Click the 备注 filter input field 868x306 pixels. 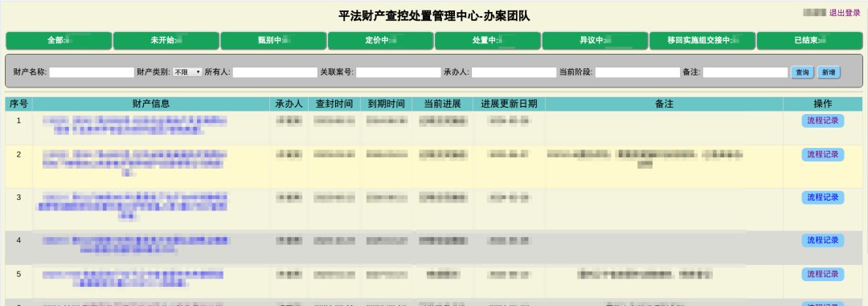pos(745,72)
